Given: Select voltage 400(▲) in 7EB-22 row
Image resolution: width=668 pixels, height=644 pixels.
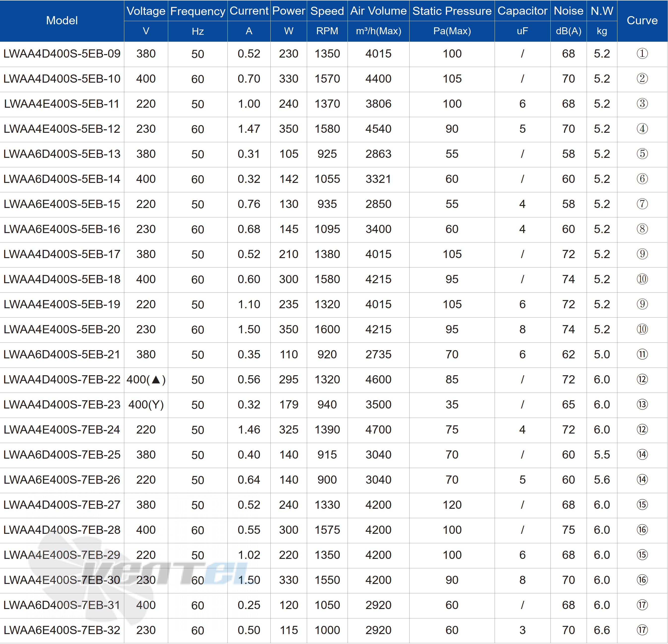Looking at the screenshot, I should [x=146, y=380].
